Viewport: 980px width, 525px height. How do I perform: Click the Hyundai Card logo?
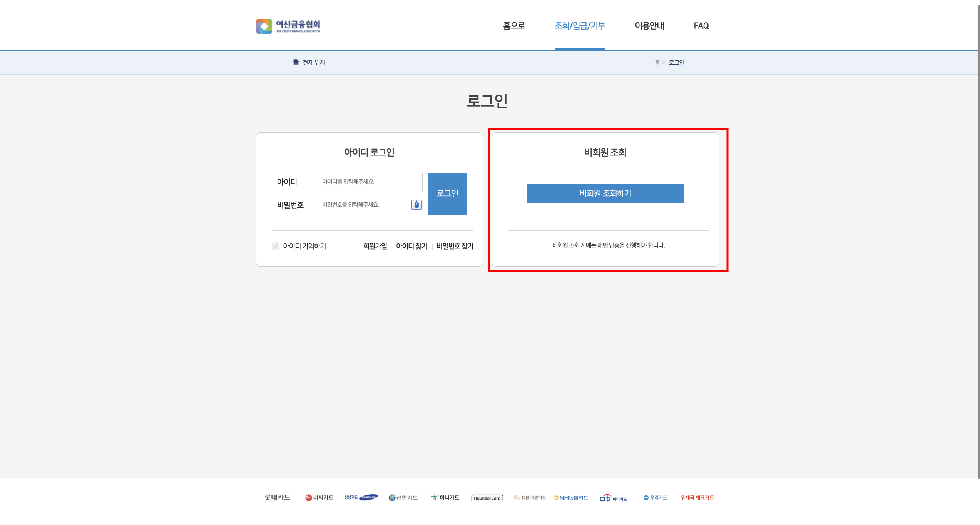(x=487, y=498)
